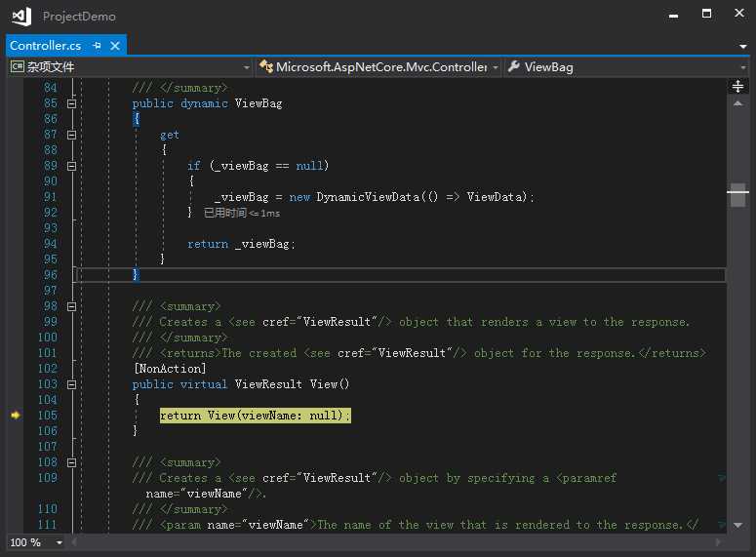Close the Controller.cs tab

click(115, 45)
